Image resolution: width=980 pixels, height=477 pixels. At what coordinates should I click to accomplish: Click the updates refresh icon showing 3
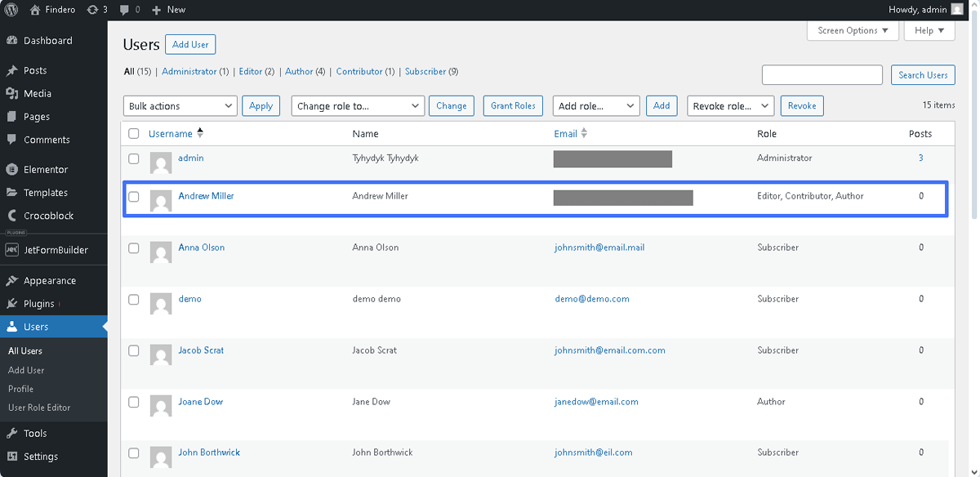[x=96, y=10]
